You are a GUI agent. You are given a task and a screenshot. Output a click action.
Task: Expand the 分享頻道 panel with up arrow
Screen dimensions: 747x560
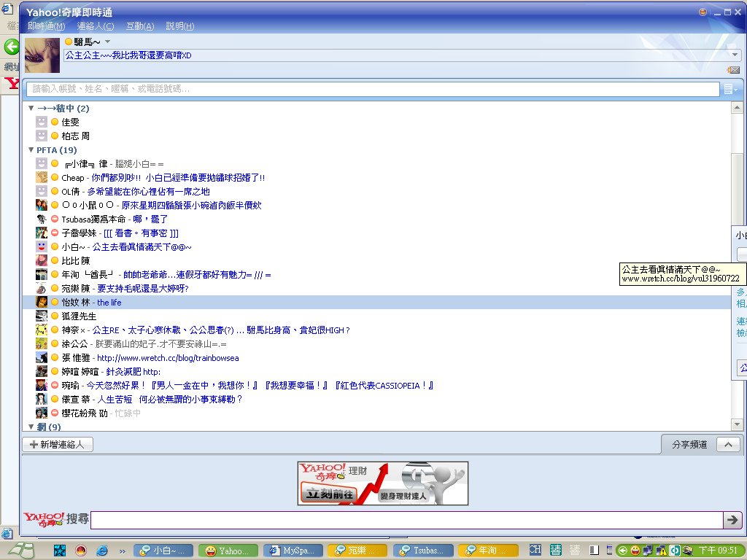[x=728, y=444]
